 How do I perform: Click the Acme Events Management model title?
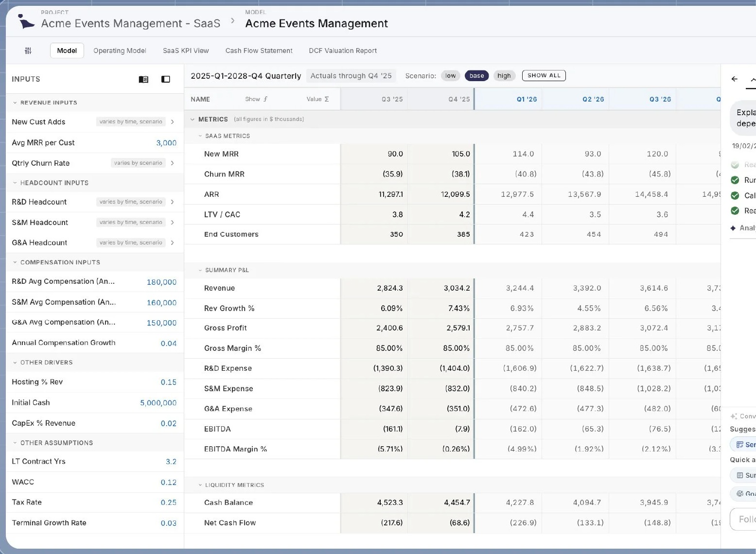pos(316,23)
